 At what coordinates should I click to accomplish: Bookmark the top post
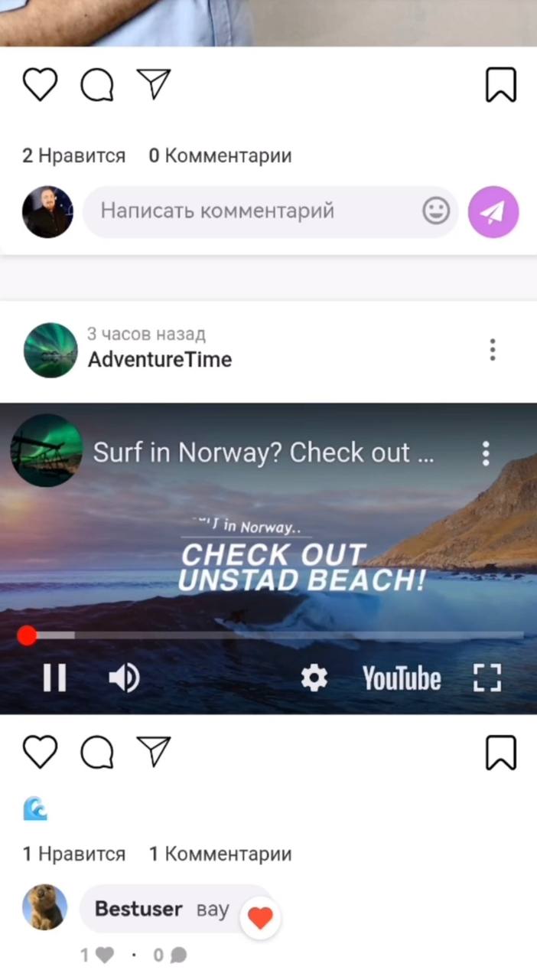[501, 84]
